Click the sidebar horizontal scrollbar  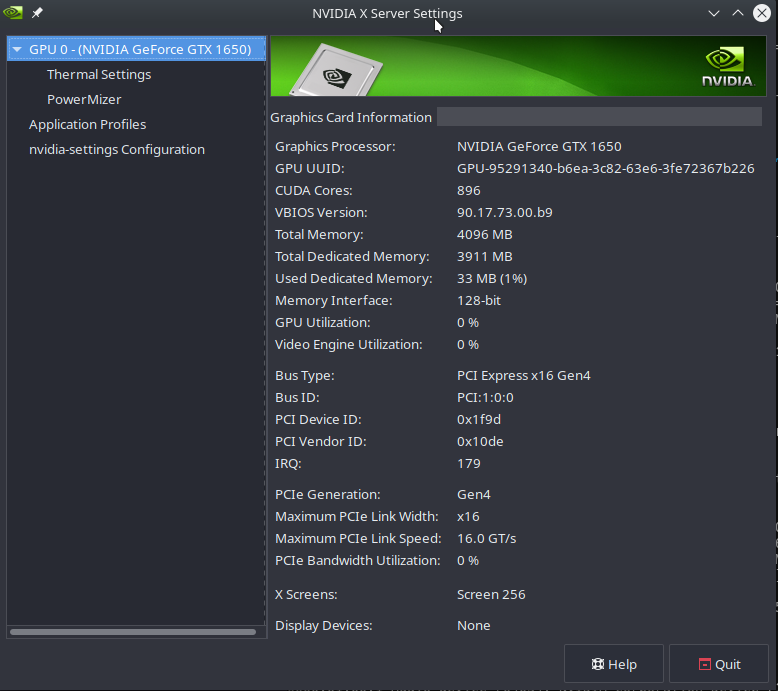(133, 632)
